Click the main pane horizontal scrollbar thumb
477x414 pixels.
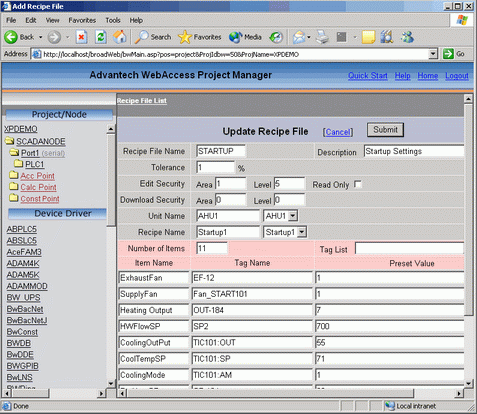[271, 393]
